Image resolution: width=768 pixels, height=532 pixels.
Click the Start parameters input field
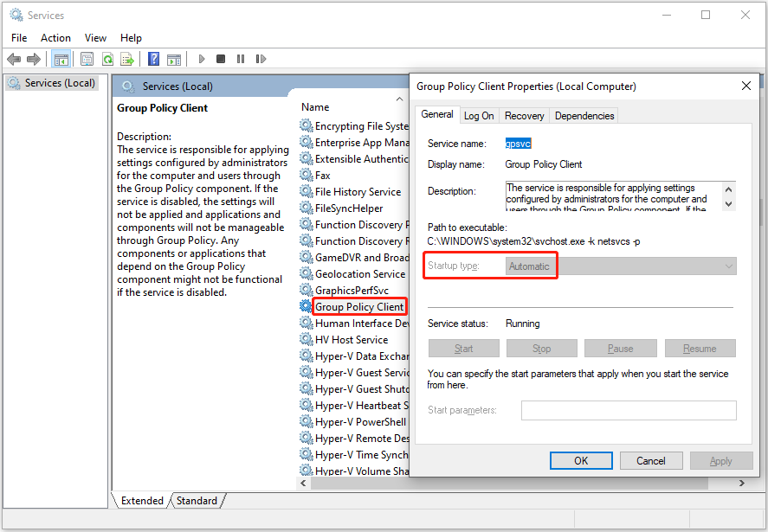click(x=629, y=410)
